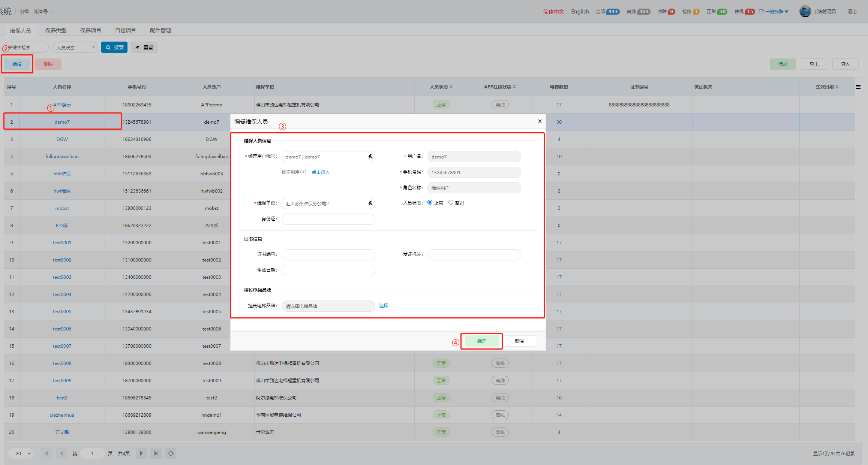Screen dimensions: 868x465
Task: Click the 确定 confirm button
Action: point(481,341)
